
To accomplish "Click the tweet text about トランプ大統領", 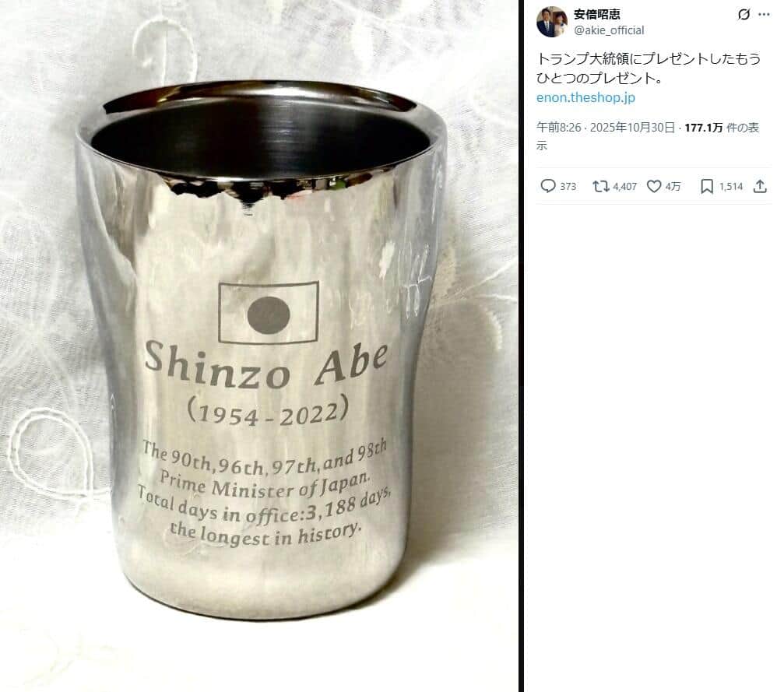I will 649,68.
